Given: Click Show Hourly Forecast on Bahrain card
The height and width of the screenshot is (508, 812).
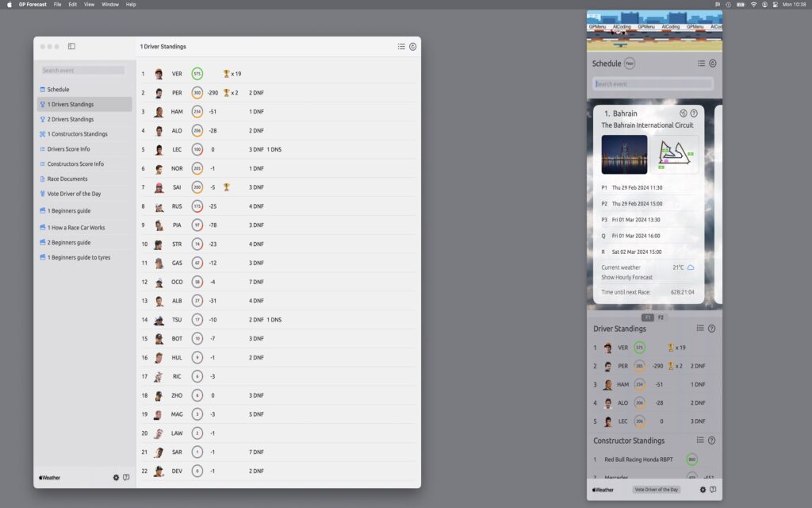Looking at the screenshot, I should (x=626, y=277).
